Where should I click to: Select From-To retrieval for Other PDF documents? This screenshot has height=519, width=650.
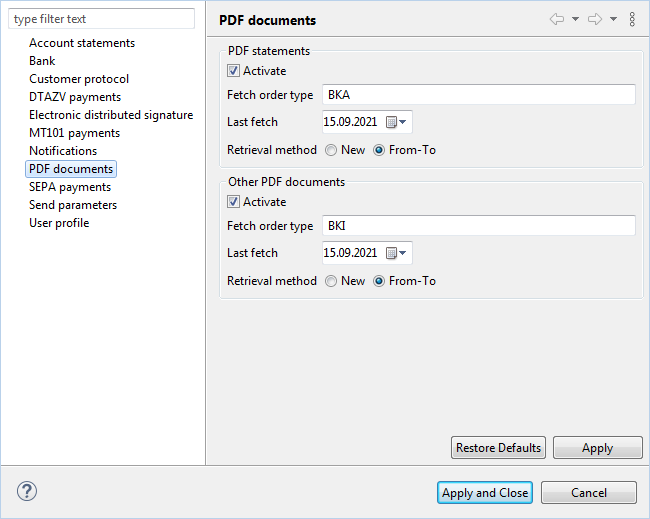(379, 281)
